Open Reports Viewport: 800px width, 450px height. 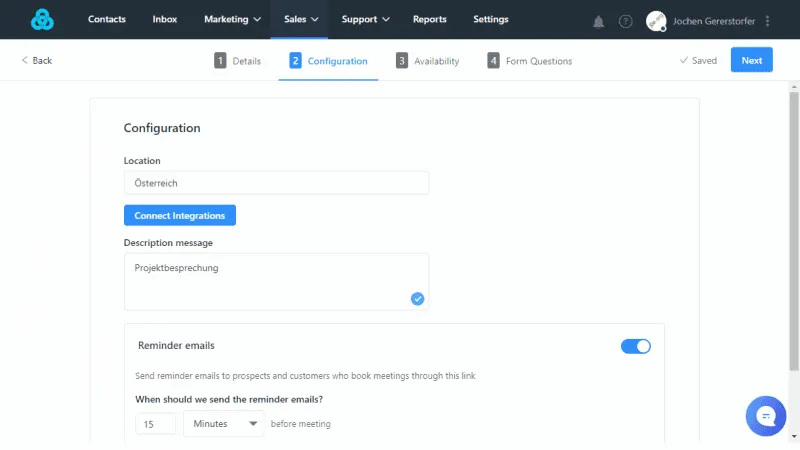(430, 19)
